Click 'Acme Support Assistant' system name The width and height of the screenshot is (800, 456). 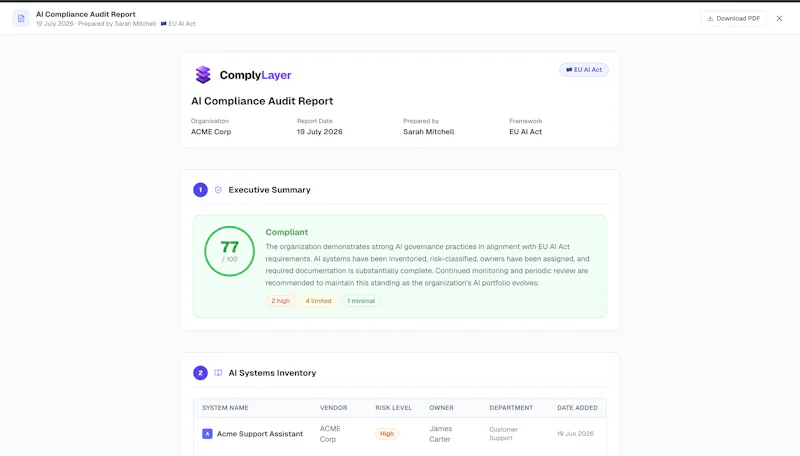(x=260, y=434)
